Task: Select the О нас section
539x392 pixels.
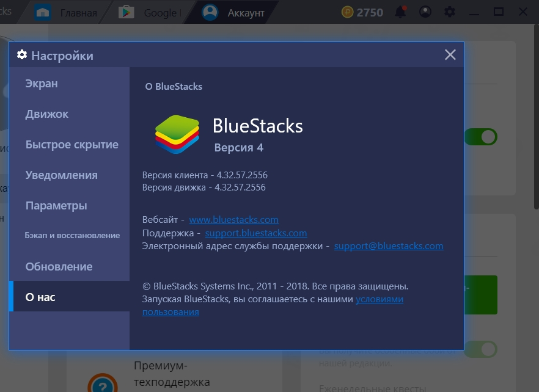Action: (x=70, y=297)
